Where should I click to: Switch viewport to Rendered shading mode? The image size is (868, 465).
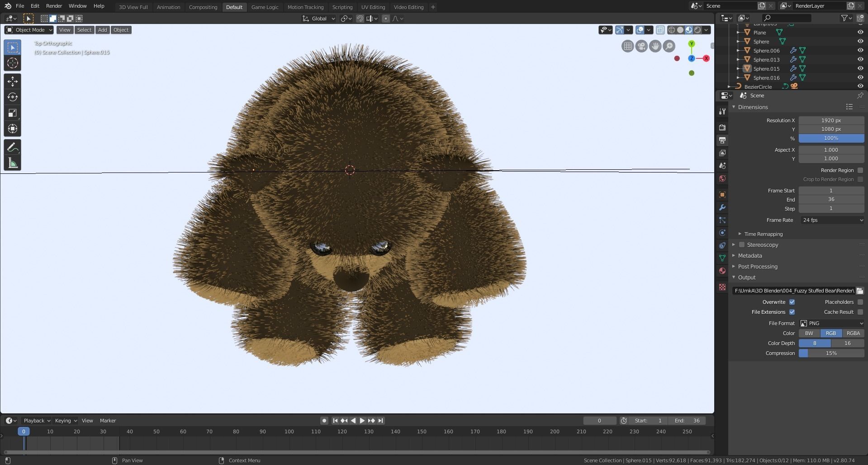[698, 30]
